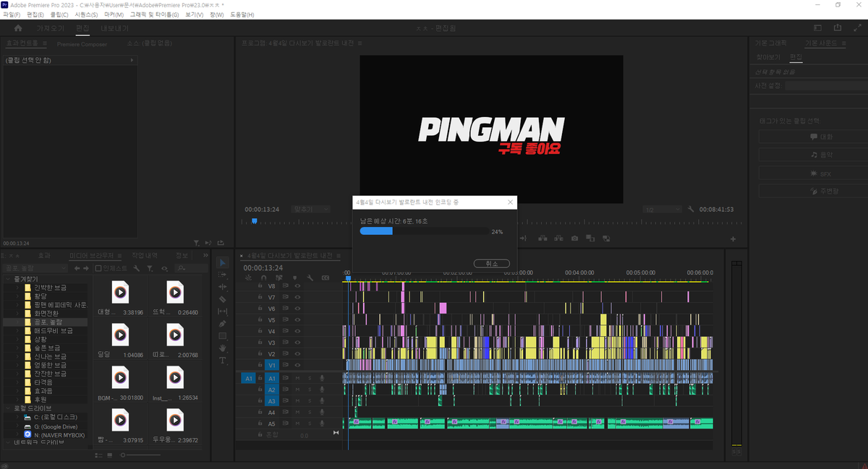Collapse the 즐겨찾기 section
This screenshot has width=868, height=469.
point(8,278)
